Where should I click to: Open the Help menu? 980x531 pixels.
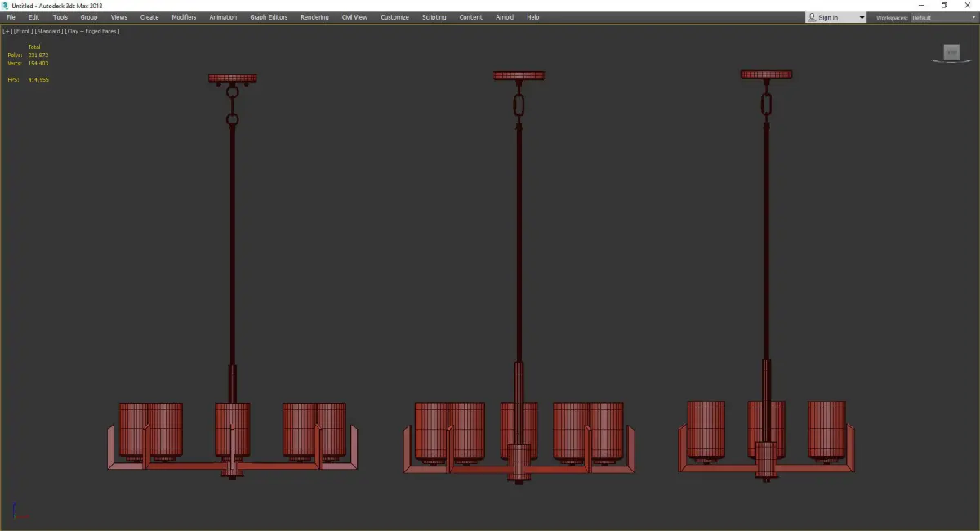532,17
